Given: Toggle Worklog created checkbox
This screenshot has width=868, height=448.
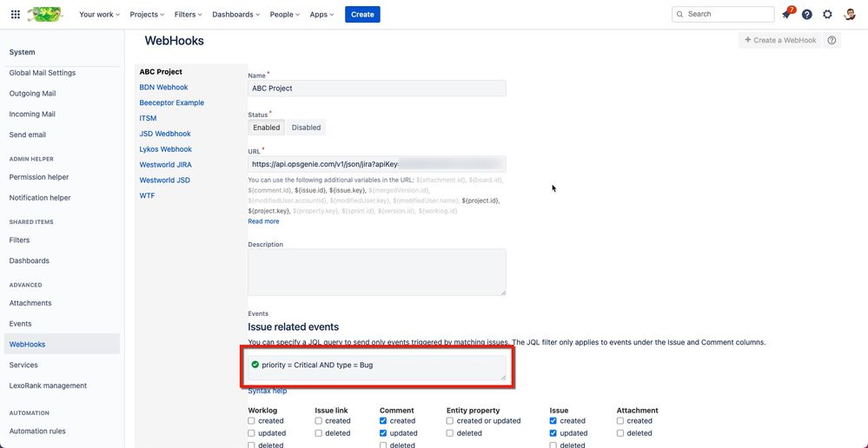Looking at the screenshot, I should [x=252, y=421].
